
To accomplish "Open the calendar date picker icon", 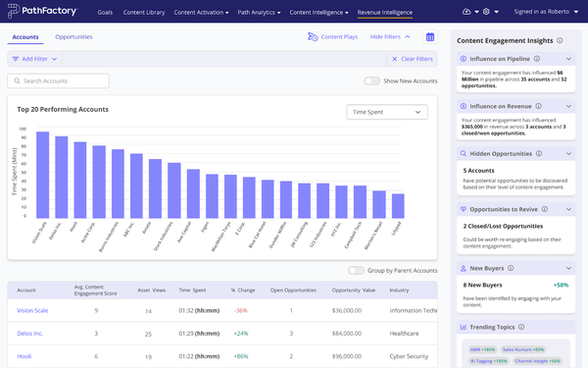I will [430, 37].
